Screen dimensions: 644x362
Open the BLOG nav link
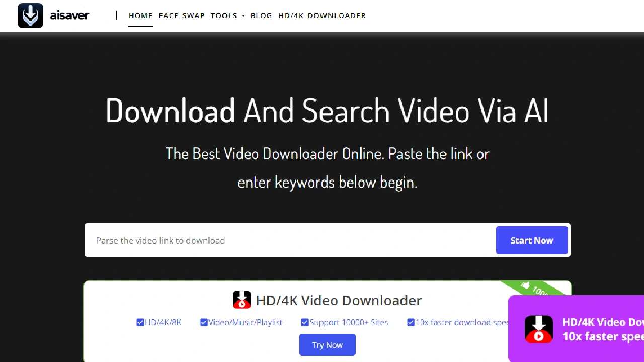coord(261,16)
